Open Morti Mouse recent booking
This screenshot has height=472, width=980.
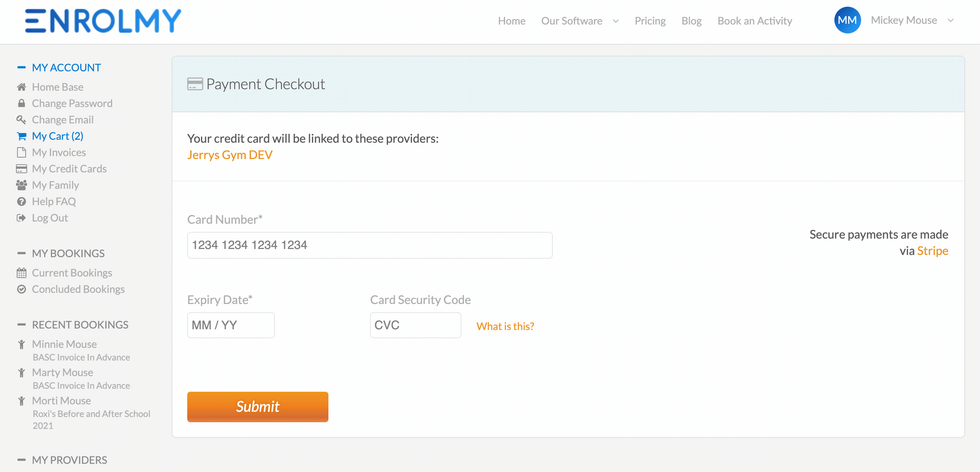point(61,401)
